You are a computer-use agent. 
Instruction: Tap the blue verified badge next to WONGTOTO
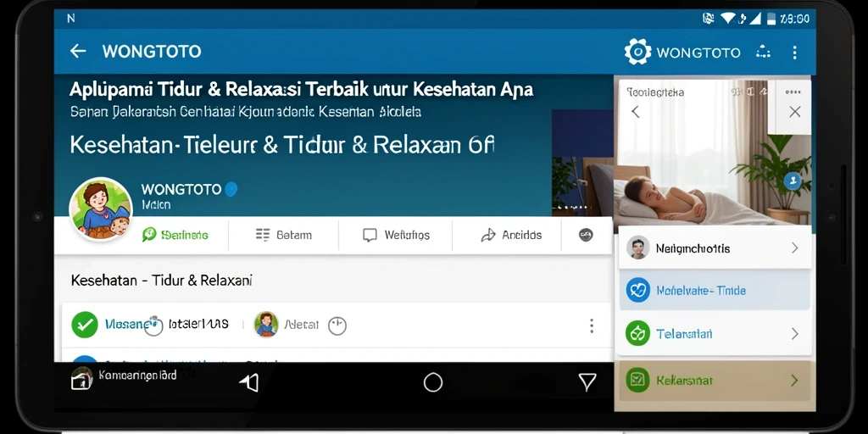(231, 189)
